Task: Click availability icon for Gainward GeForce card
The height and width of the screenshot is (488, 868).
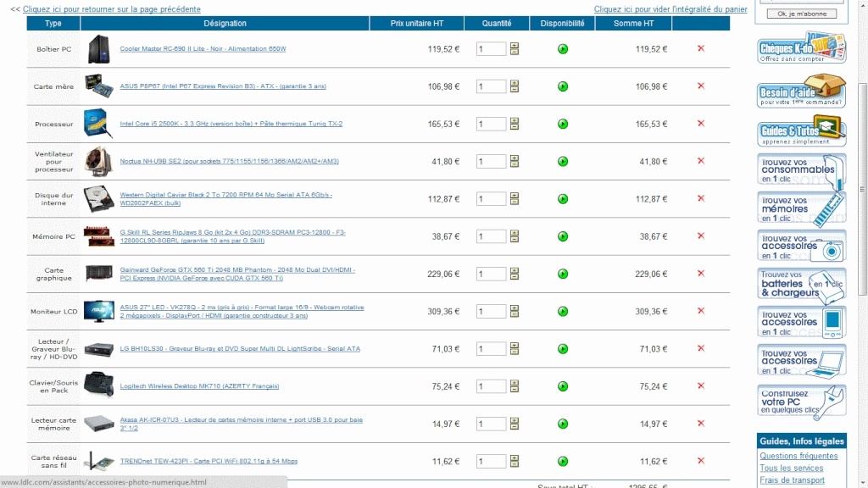Action: point(563,274)
